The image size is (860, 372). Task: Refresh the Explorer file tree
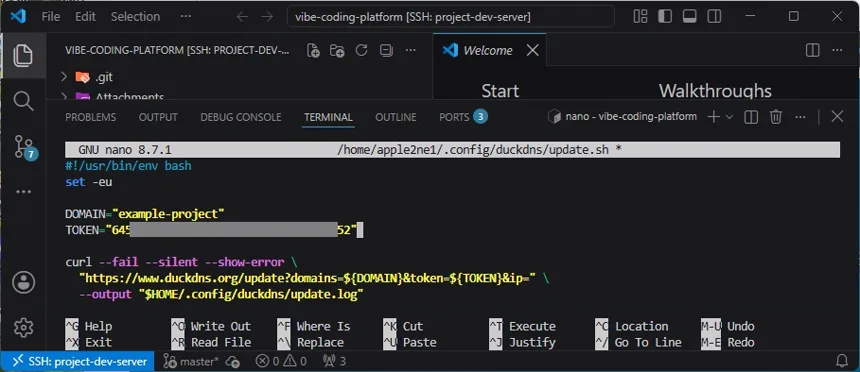(x=361, y=50)
